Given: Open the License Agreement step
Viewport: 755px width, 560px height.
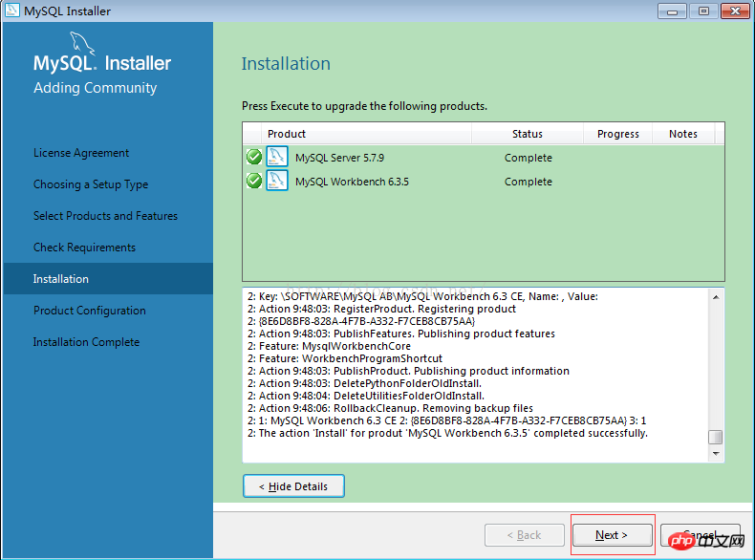Looking at the screenshot, I should click(81, 153).
